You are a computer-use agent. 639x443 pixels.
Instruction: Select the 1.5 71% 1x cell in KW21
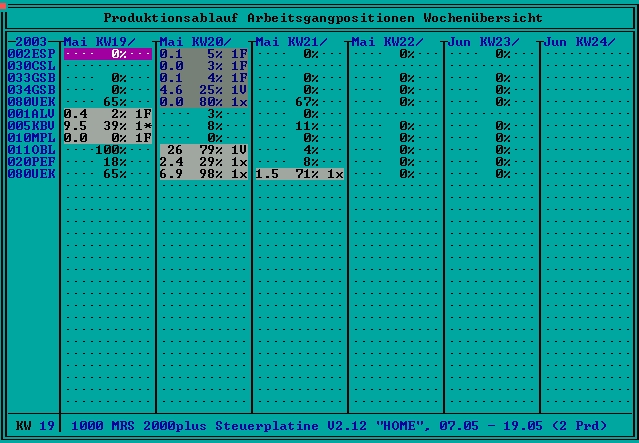[x=300, y=174]
